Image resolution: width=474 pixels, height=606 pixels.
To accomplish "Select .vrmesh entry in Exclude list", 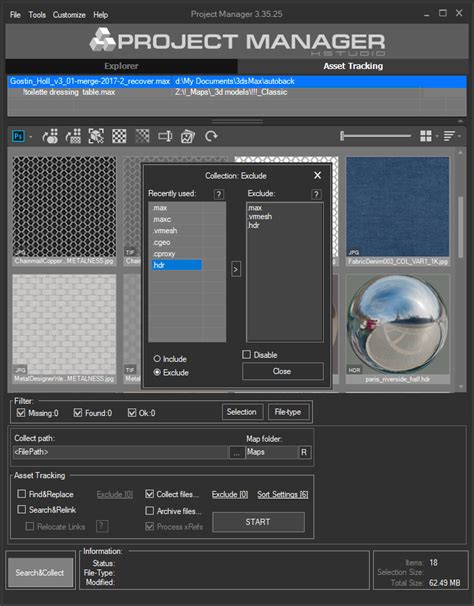I will pos(260,216).
